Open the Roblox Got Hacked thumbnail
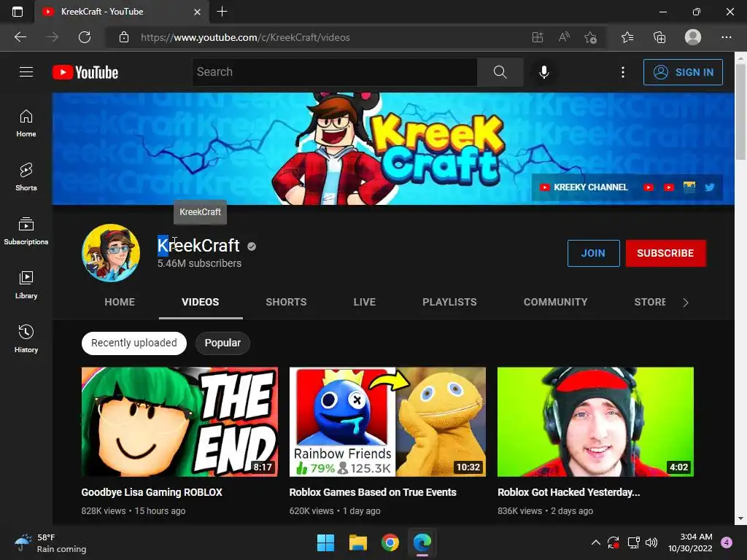 click(595, 421)
